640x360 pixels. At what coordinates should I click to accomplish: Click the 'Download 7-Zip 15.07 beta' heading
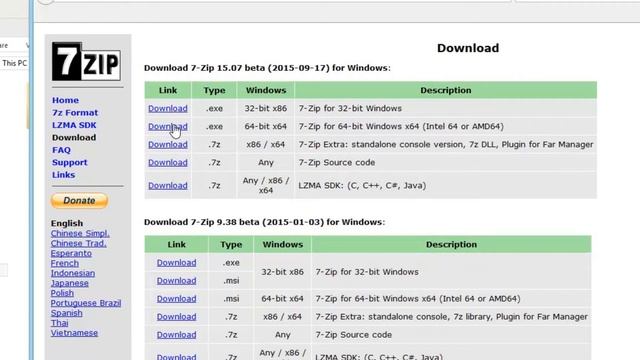pyautogui.click(x=267, y=68)
